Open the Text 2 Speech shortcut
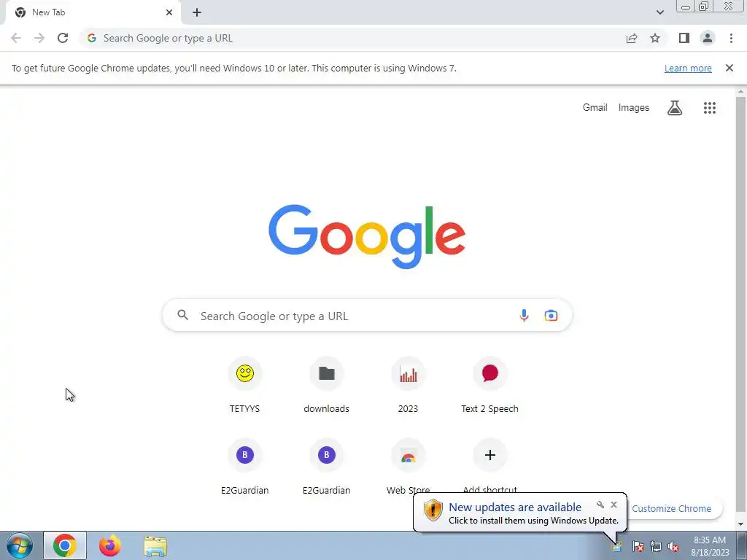The height and width of the screenshot is (560, 747). (x=489, y=386)
